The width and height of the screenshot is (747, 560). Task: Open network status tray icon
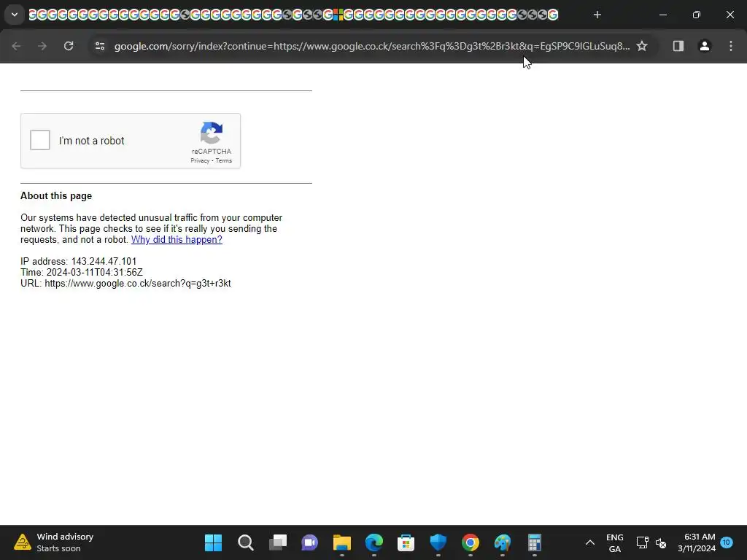coord(642,542)
